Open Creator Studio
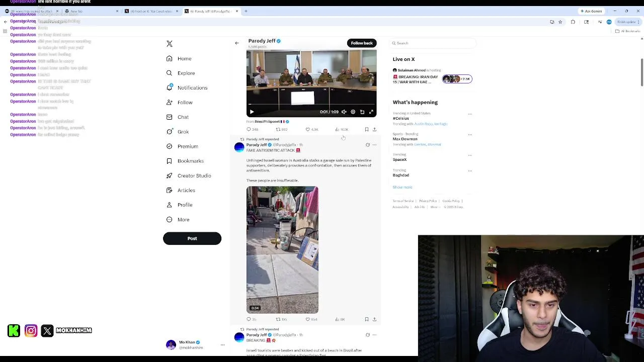Image resolution: width=644 pixels, height=362 pixels. tap(189, 175)
